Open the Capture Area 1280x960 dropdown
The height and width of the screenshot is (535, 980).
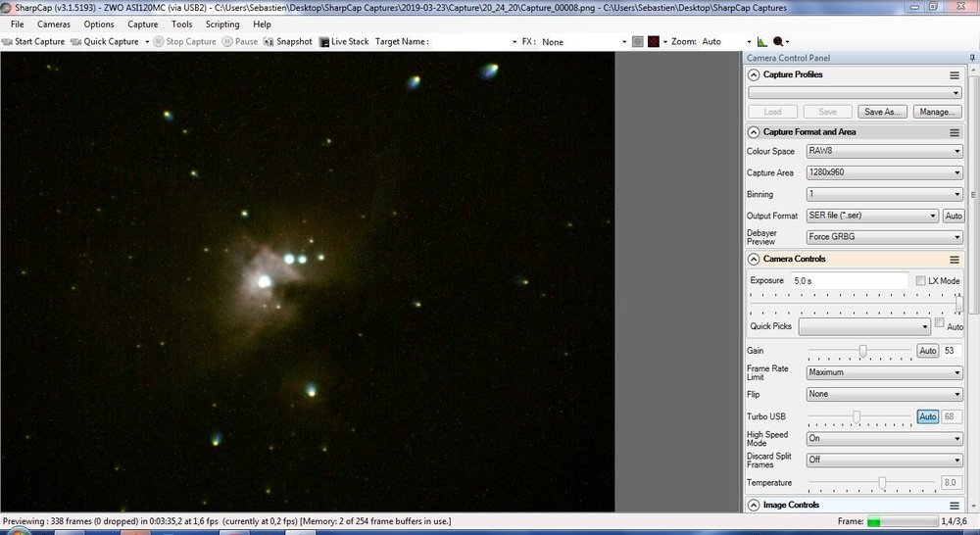pyautogui.click(x=884, y=172)
